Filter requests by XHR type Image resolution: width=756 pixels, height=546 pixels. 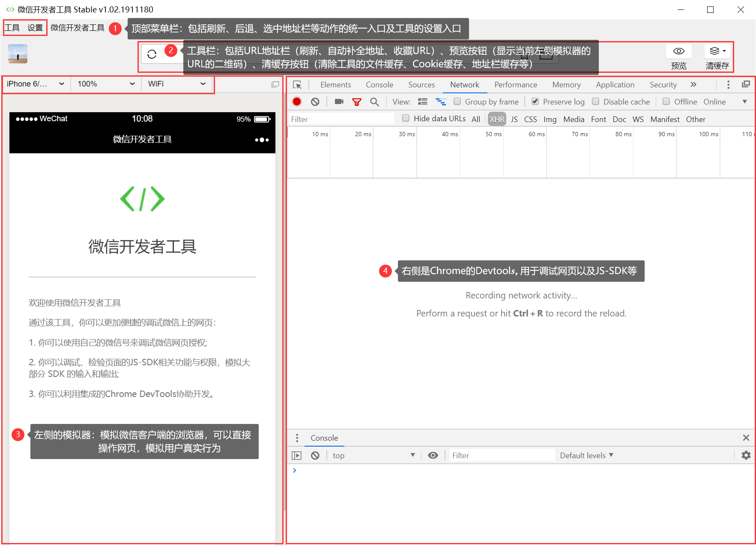click(497, 119)
